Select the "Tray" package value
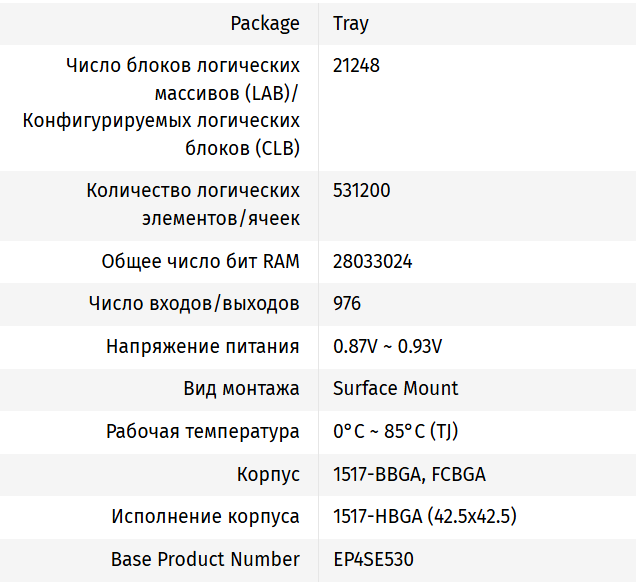 pyautogui.click(x=351, y=23)
